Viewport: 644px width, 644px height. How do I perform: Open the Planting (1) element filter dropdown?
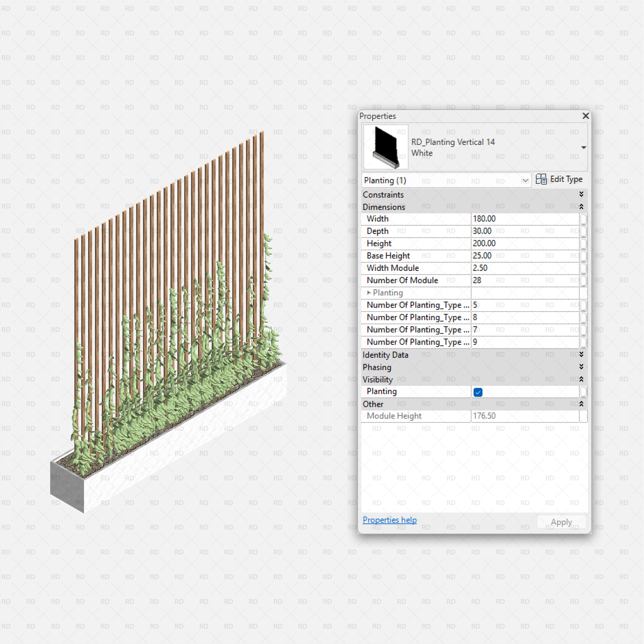526,180
